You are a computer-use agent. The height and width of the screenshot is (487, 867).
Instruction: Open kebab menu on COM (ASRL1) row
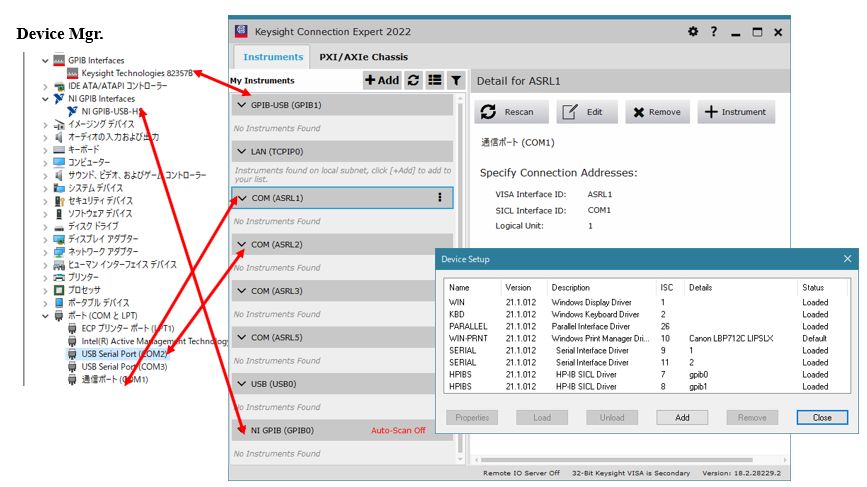point(440,197)
